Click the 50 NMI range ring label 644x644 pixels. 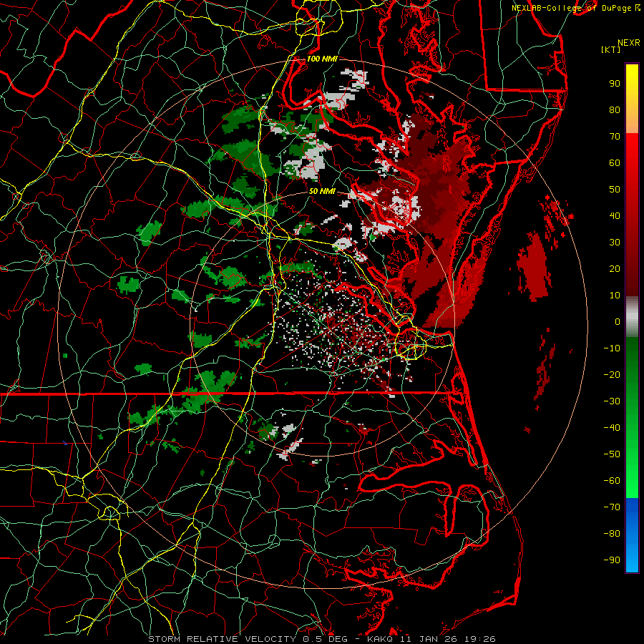322,191
